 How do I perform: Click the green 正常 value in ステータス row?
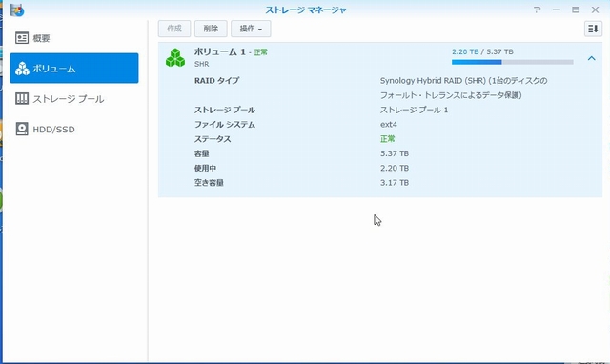(388, 139)
